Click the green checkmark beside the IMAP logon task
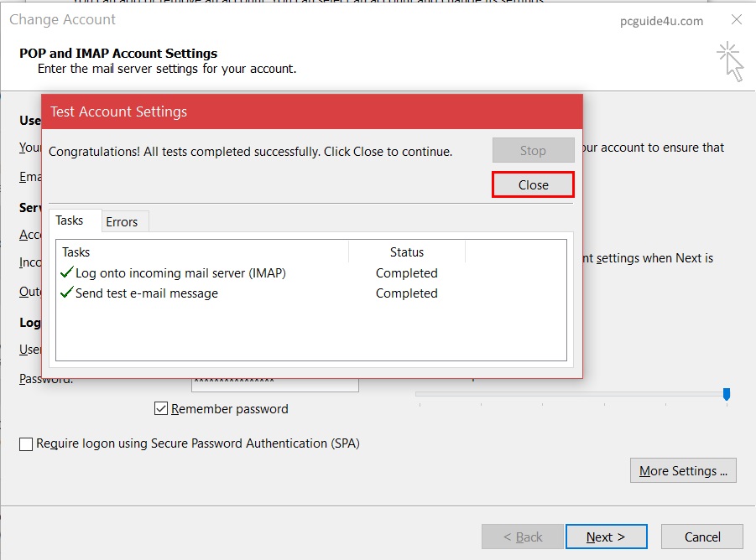This screenshot has width=756, height=560. [x=67, y=273]
